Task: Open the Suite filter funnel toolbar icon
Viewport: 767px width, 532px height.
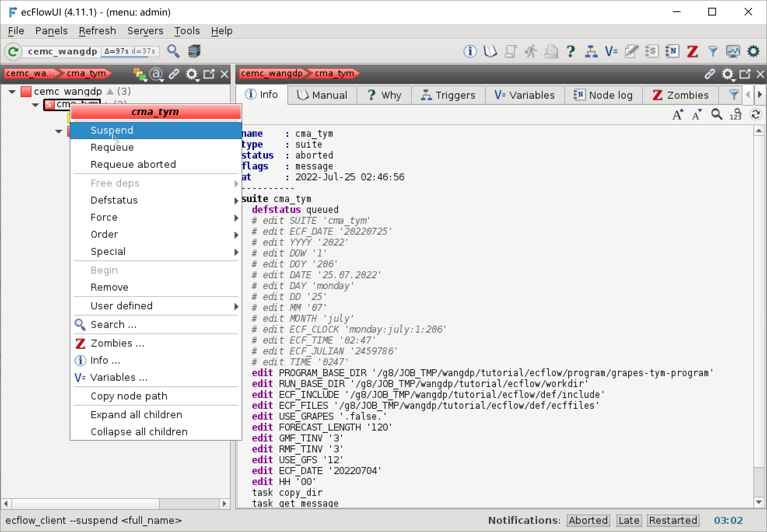Action: click(713, 51)
